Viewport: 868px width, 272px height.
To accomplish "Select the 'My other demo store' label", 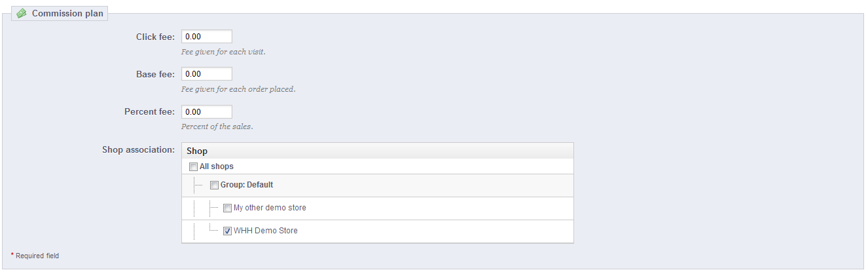I will pyautogui.click(x=270, y=208).
